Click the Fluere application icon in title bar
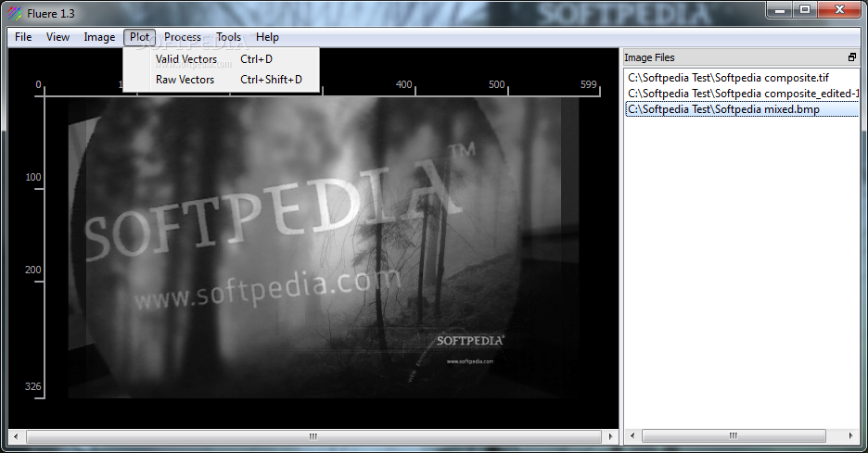 (x=15, y=13)
